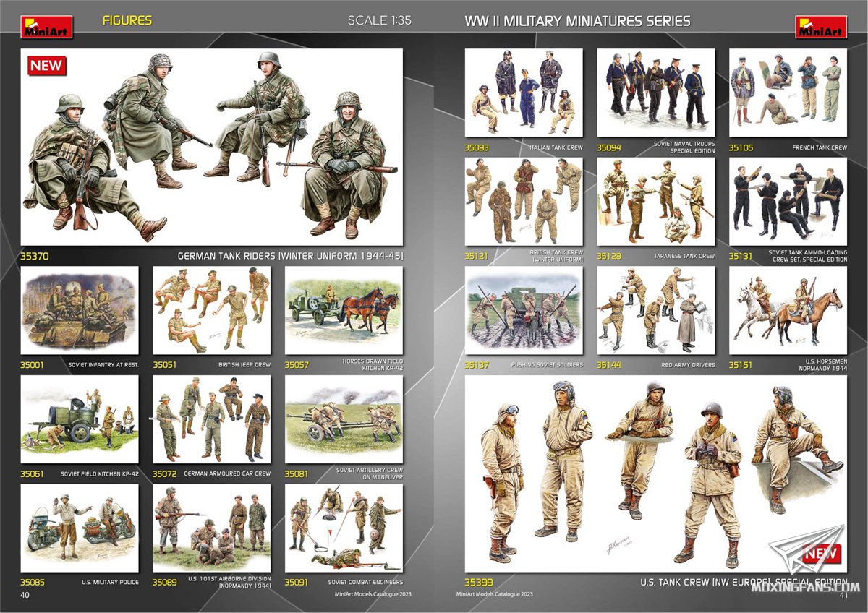Image resolution: width=868 pixels, height=613 pixels.
Task: Click the MiniArt logo beside WW II series title
Action: pos(821,26)
